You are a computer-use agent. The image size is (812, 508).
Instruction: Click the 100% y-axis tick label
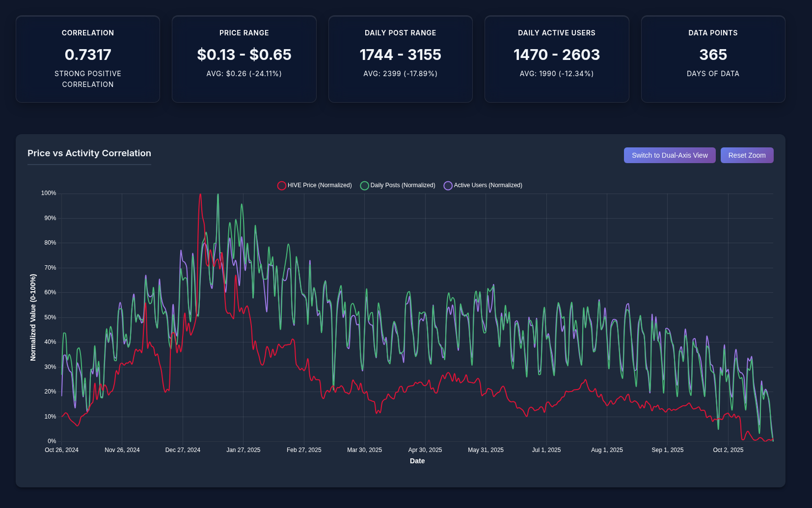coord(49,193)
